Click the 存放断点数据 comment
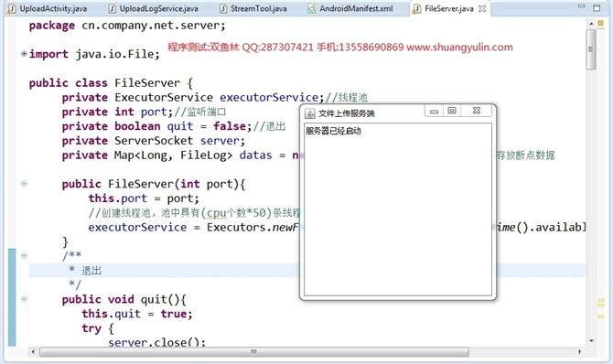This screenshot has width=613, height=364. [x=525, y=155]
